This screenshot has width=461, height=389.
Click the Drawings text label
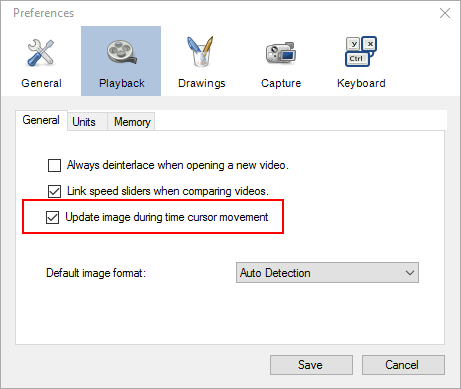point(202,83)
